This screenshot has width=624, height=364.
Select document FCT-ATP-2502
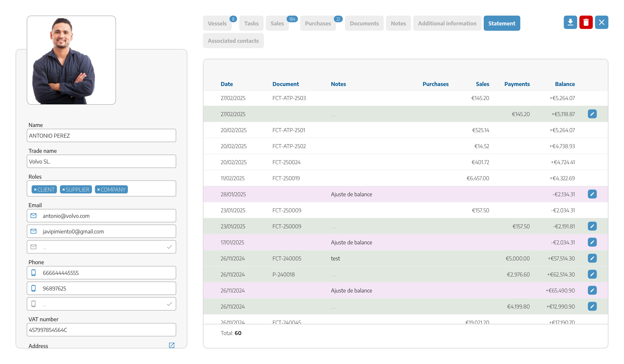[x=289, y=146]
